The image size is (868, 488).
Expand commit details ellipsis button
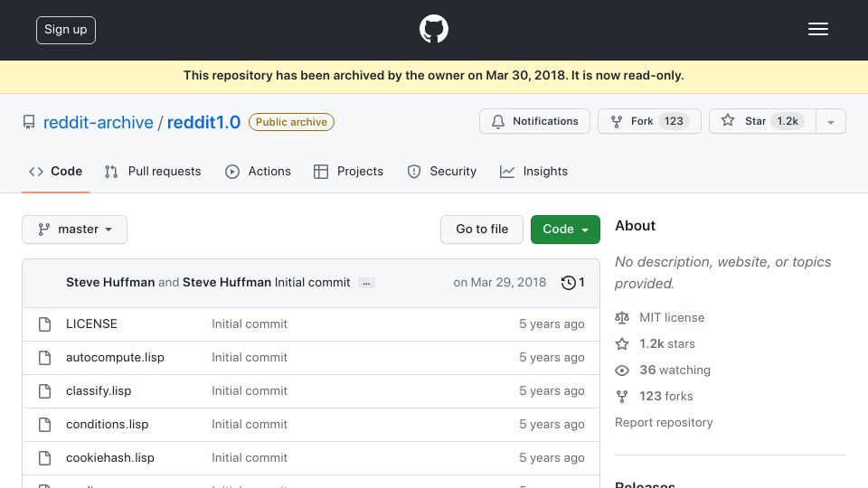click(366, 283)
